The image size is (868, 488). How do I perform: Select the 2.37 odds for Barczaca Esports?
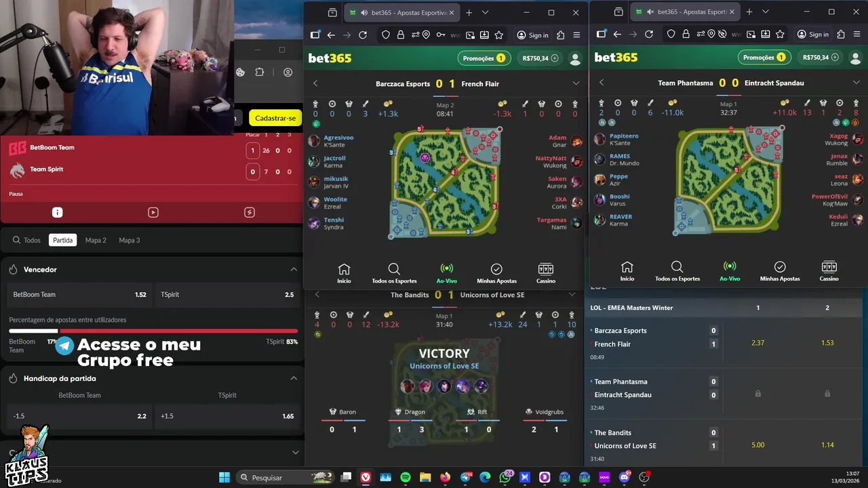point(757,343)
